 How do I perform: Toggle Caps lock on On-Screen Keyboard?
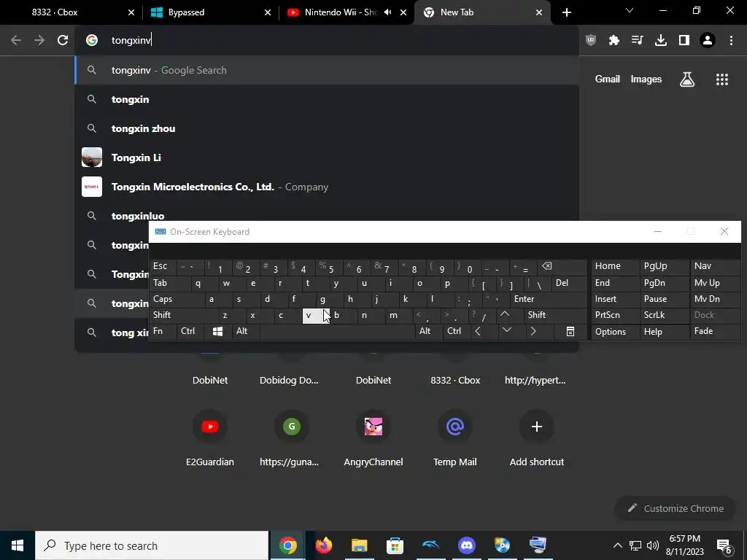[177, 299]
